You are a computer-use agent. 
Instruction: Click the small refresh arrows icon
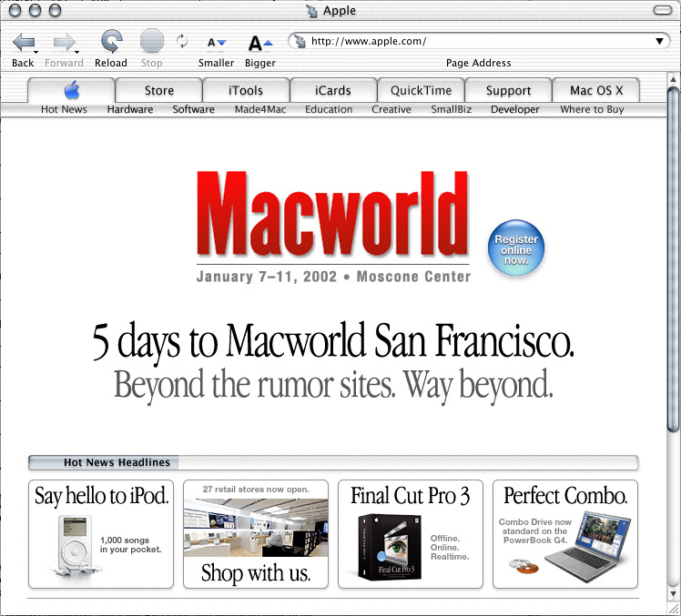pyautogui.click(x=182, y=41)
